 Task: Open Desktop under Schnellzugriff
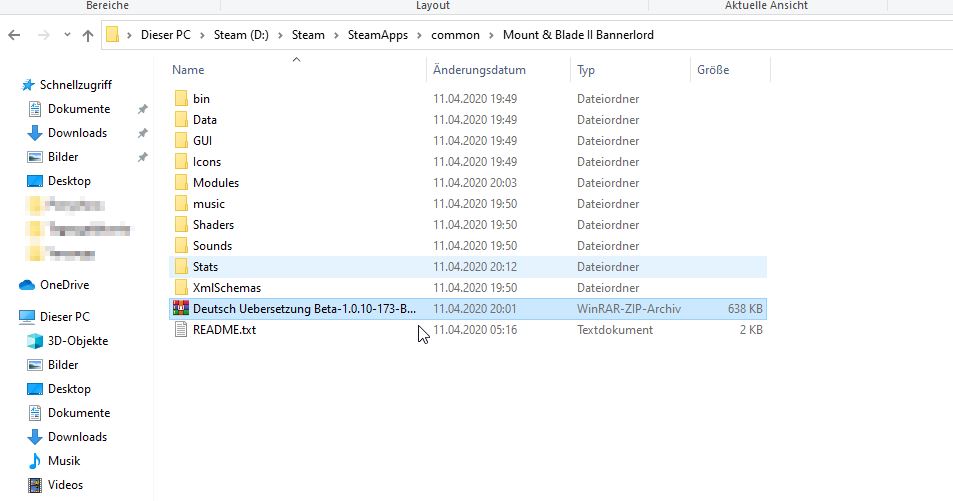coord(69,181)
